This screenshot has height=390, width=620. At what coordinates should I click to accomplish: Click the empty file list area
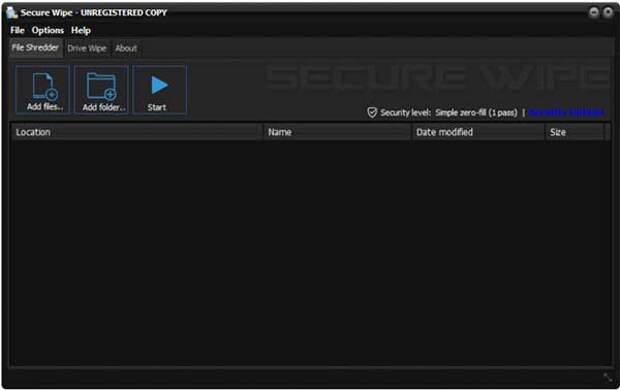(310, 252)
